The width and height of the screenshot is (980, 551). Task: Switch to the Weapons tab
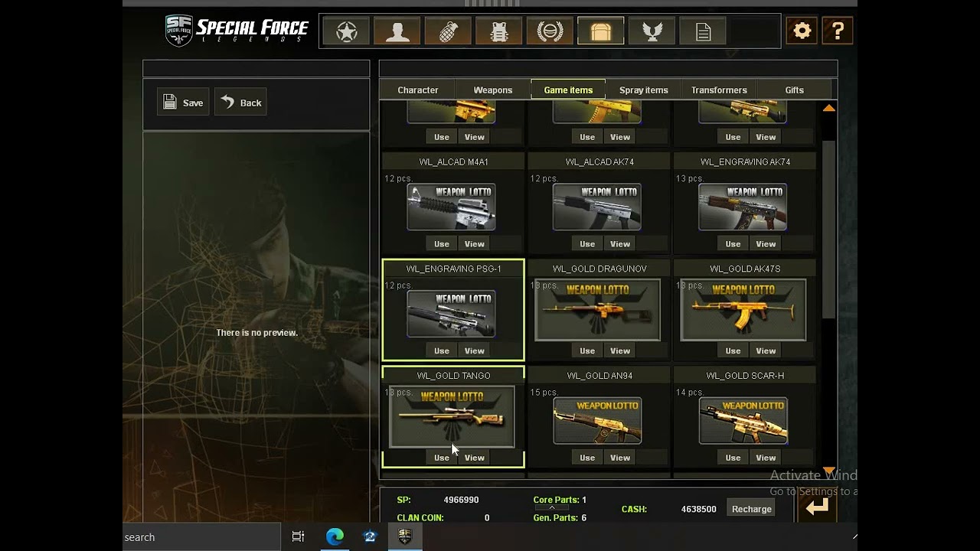click(x=493, y=90)
